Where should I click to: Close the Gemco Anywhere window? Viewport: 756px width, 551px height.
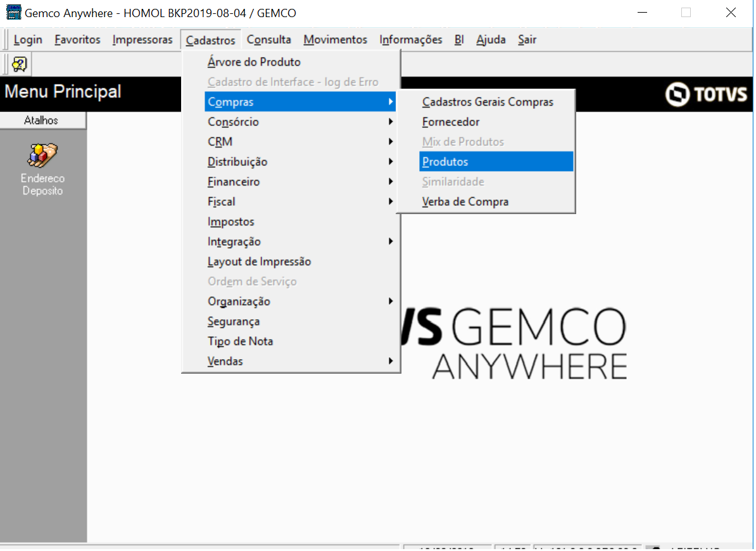(731, 13)
